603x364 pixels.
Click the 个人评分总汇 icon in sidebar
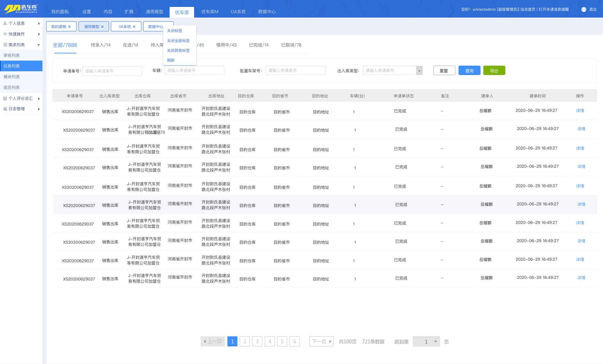[5, 98]
